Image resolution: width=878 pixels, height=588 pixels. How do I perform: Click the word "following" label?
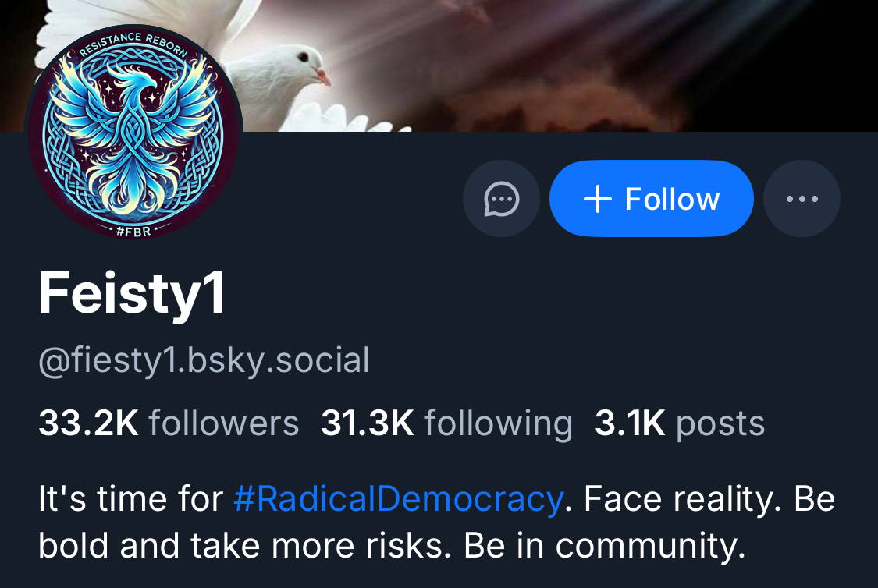(499, 423)
